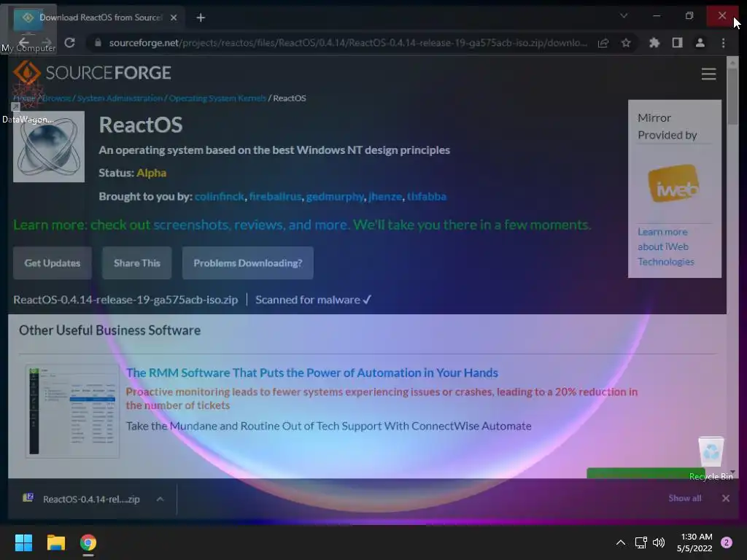747x560 pixels.
Task: Show all downloads
Action: pos(684,498)
